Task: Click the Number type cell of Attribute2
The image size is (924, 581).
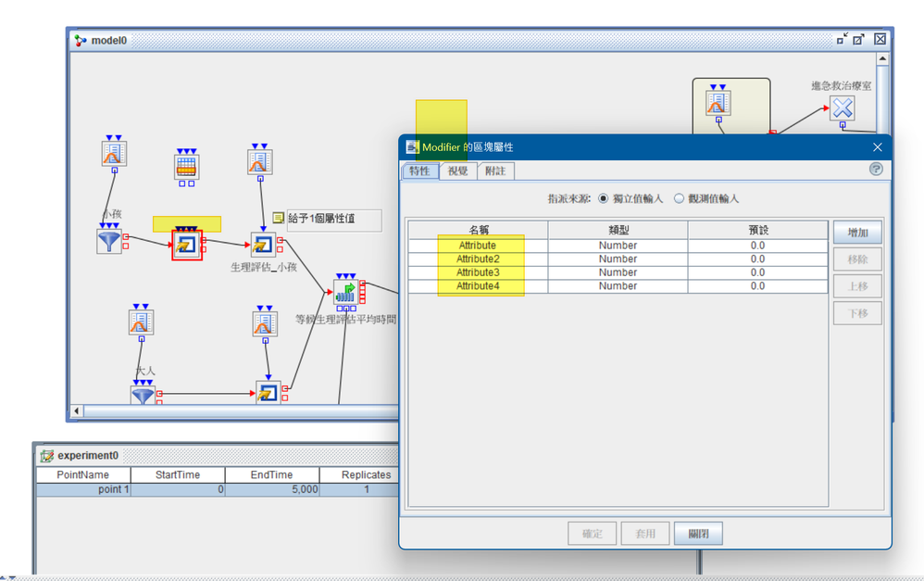Action: pyautogui.click(x=618, y=259)
